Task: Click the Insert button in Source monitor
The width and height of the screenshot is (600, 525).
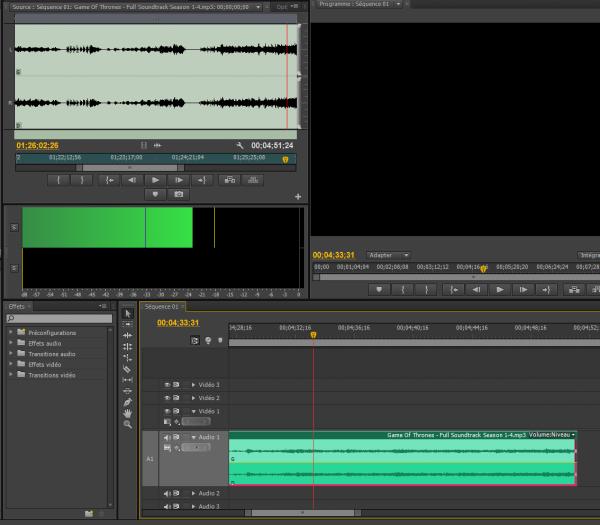Action: pyautogui.click(x=230, y=180)
